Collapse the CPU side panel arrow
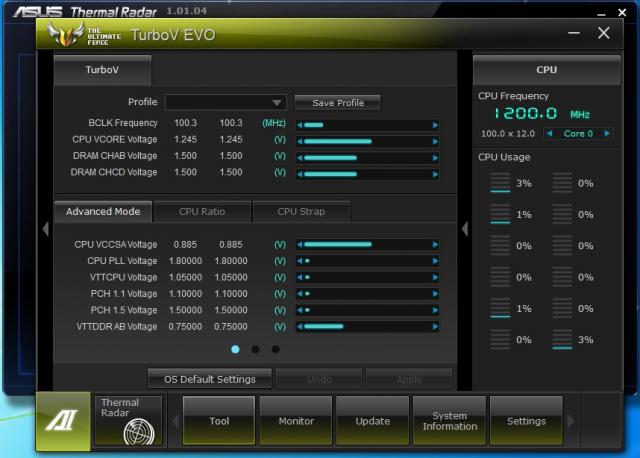Viewport: 640px width, 458px height. 464,229
